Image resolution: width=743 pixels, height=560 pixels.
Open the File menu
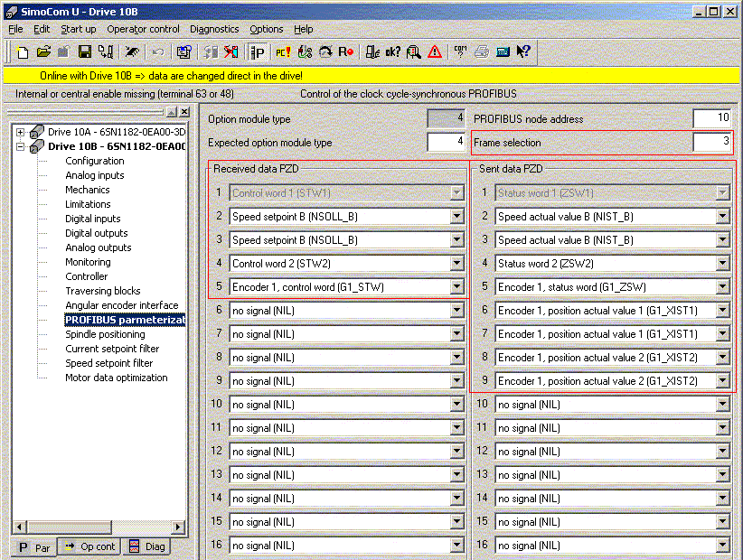pyautogui.click(x=15, y=29)
